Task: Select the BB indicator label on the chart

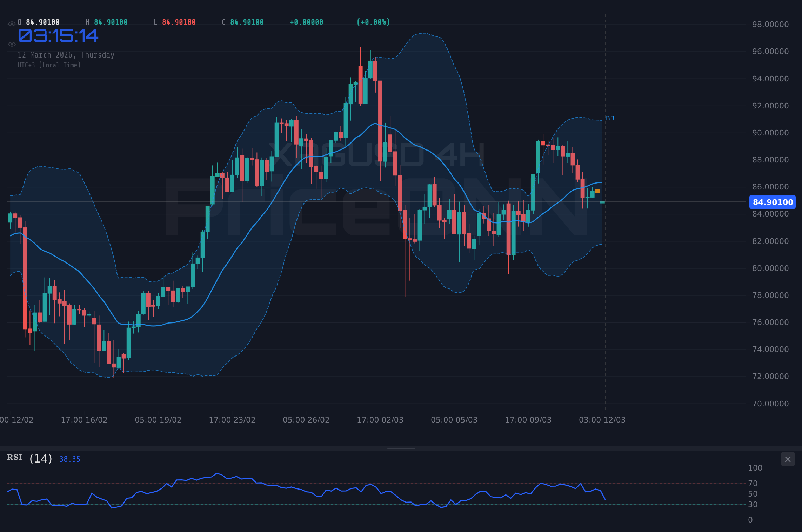Action: [610, 118]
